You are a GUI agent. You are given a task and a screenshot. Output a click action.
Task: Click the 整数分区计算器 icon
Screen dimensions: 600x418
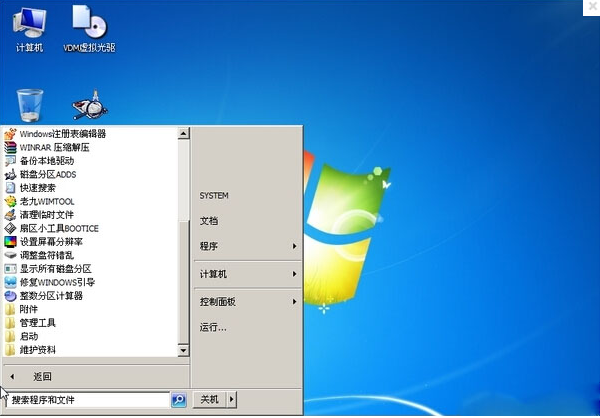click(10, 296)
